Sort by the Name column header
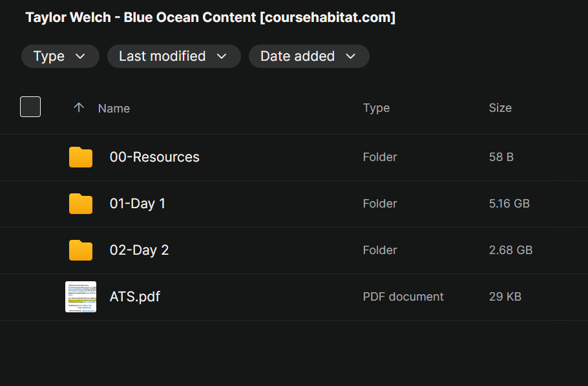588x386 pixels. pos(114,109)
